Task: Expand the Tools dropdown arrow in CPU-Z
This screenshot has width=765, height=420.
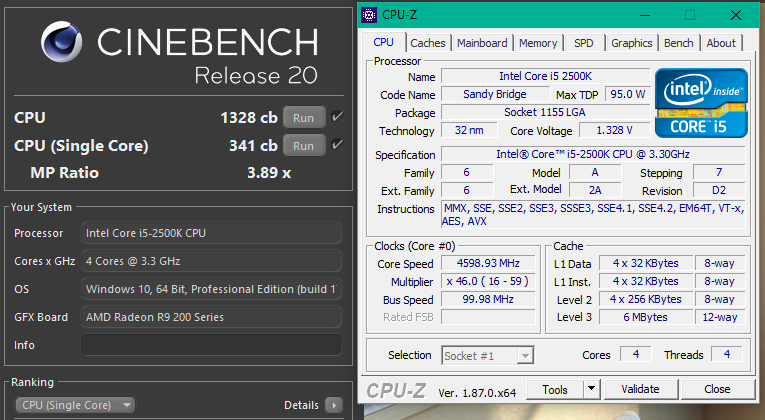Action: 591,389
